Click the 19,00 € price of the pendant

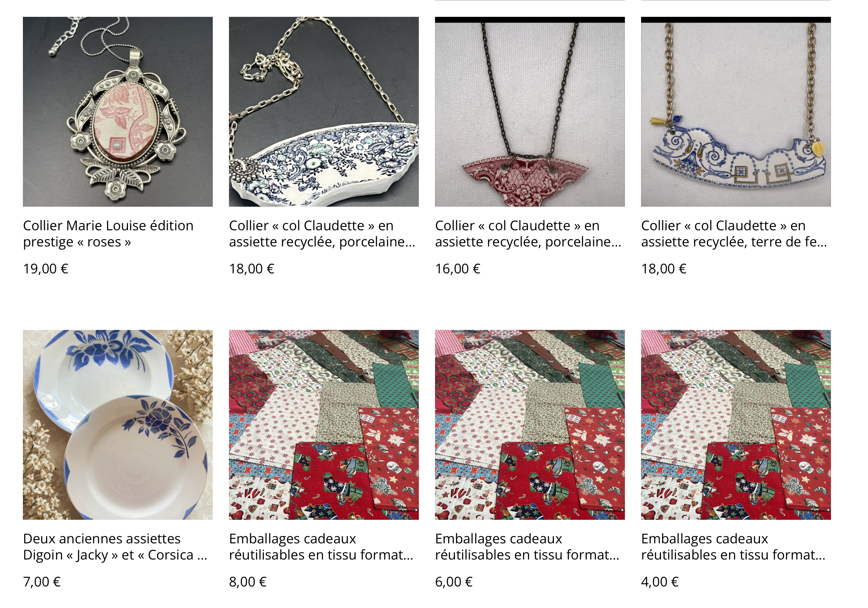click(x=46, y=269)
